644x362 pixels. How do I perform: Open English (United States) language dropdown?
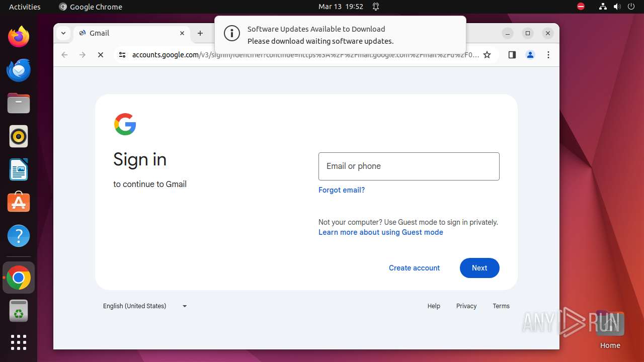[x=145, y=306]
